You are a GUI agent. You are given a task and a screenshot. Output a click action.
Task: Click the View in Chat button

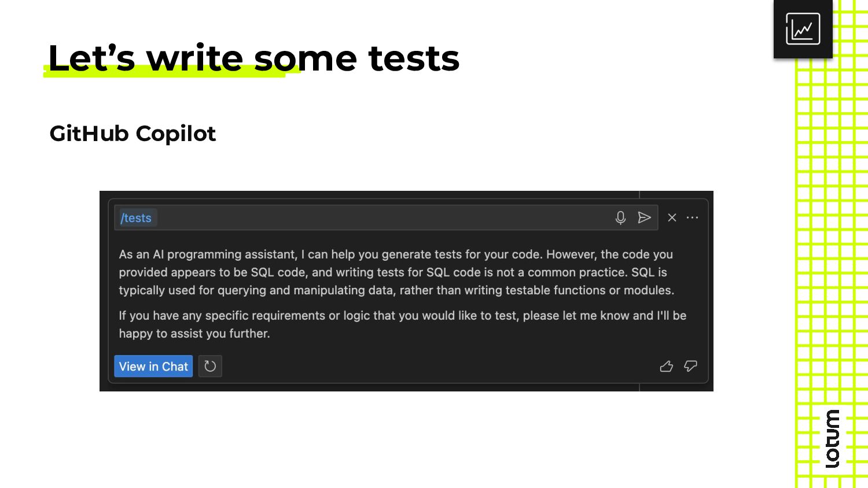153,366
